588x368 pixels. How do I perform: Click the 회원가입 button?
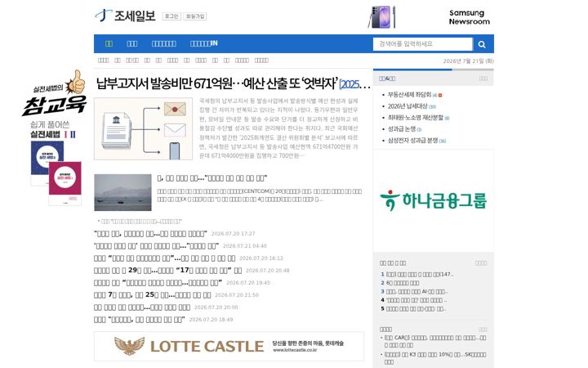click(x=195, y=16)
